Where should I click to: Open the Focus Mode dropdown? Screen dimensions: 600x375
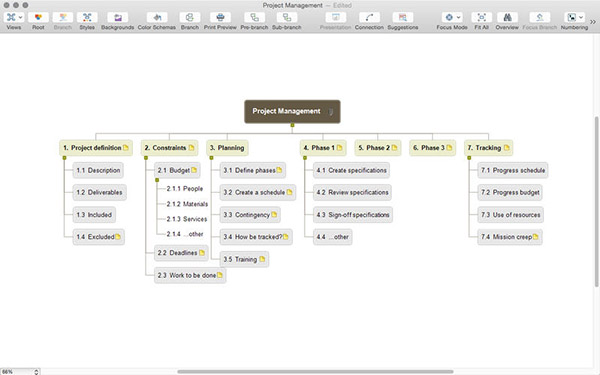pyautogui.click(x=452, y=18)
